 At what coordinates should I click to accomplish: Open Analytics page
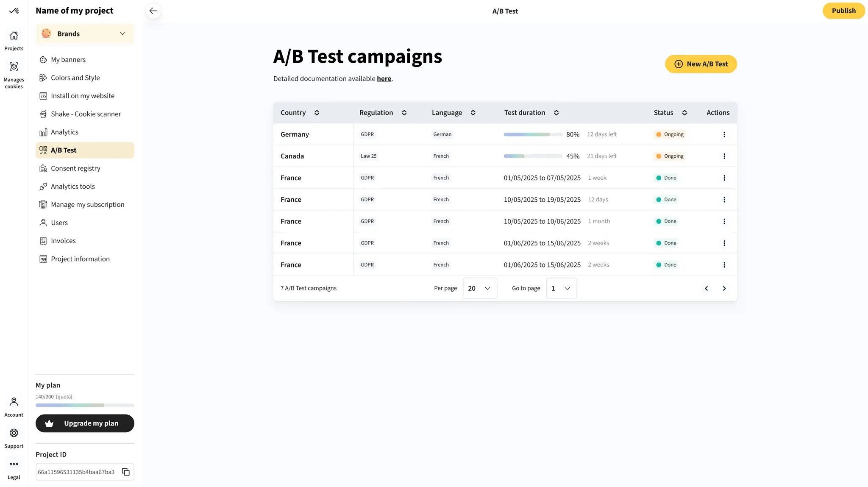point(85,132)
